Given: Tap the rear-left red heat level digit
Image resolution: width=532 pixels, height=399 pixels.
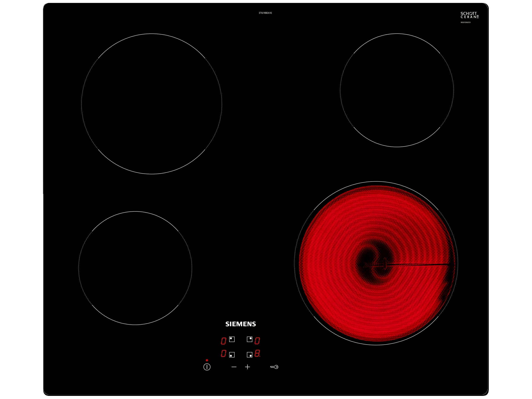Looking at the screenshot, I should click(x=223, y=341).
